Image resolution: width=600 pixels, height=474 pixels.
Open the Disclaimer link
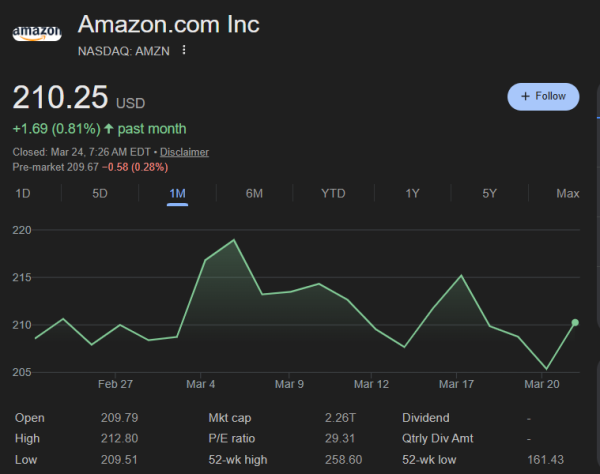[x=184, y=152]
